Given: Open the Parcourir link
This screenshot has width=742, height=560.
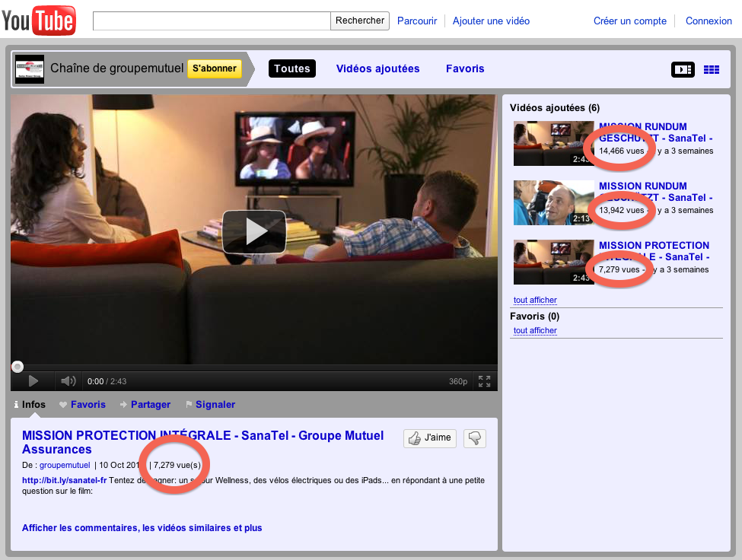Looking at the screenshot, I should coord(417,21).
